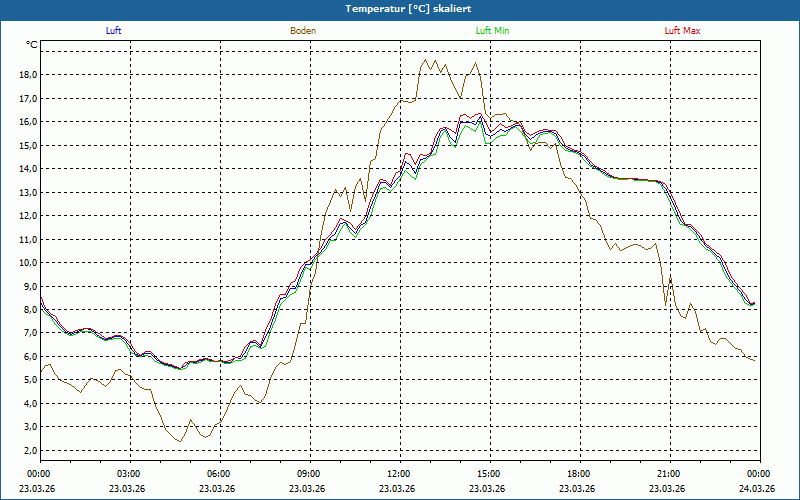Screen dimensions: 800x500
Task: Select the "Boden" legend entry
Action: 303,31
